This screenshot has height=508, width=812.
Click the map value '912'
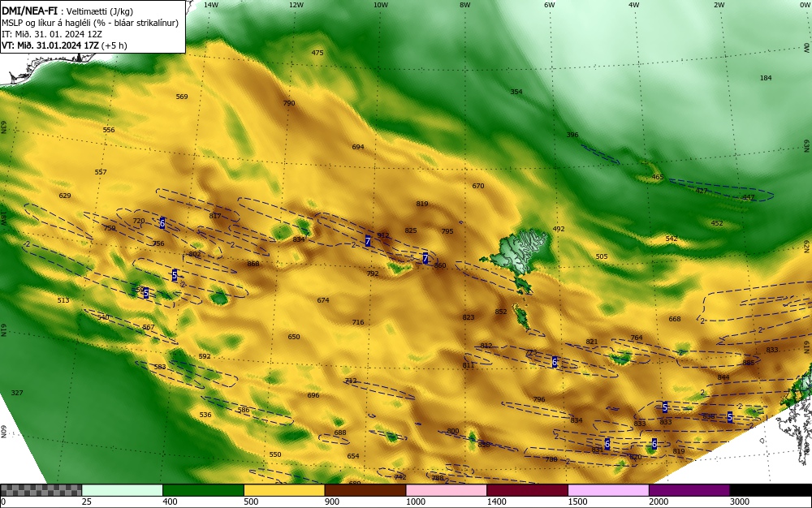tap(383, 235)
